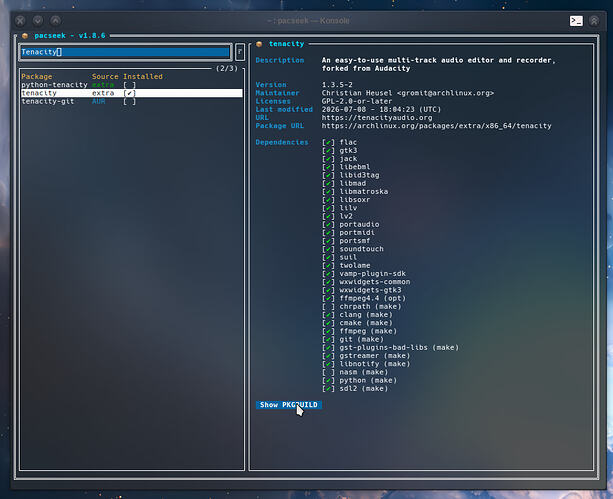Toggle installed checkbox for tenacity-git

click(129, 101)
